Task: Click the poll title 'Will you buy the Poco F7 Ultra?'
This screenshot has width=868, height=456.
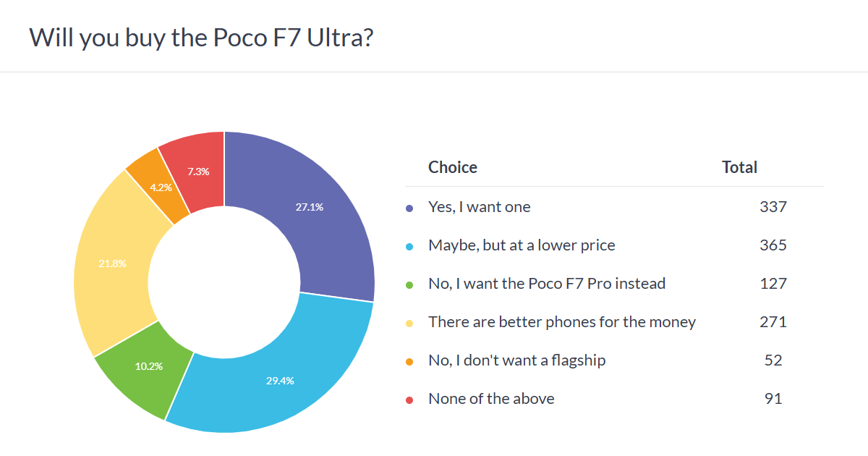Action: [201, 37]
